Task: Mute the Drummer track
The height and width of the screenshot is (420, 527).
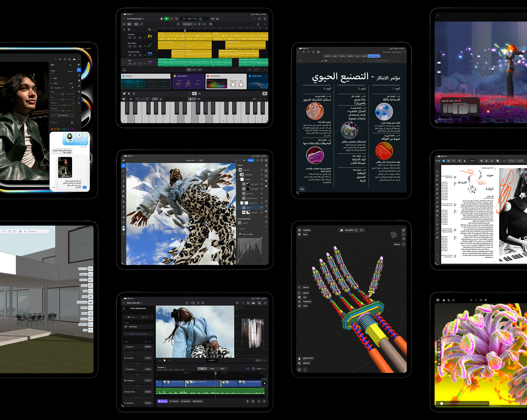Action: coord(130,37)
